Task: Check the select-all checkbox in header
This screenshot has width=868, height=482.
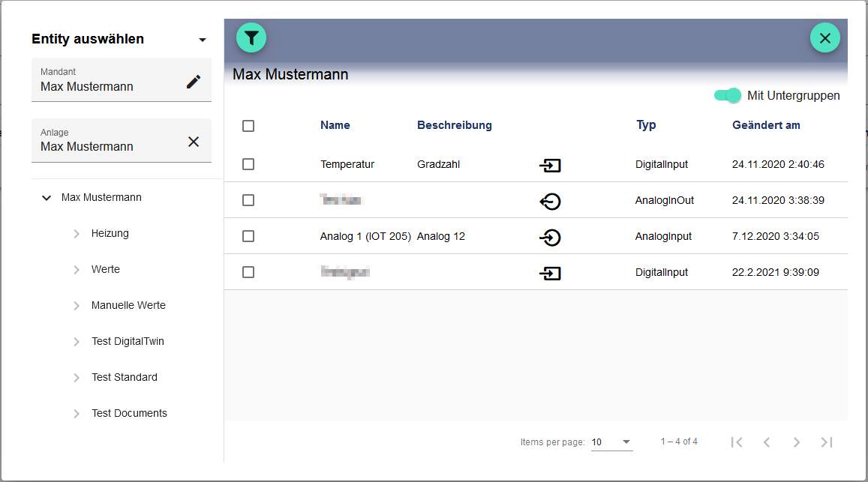Action: [x=248, y=126]
